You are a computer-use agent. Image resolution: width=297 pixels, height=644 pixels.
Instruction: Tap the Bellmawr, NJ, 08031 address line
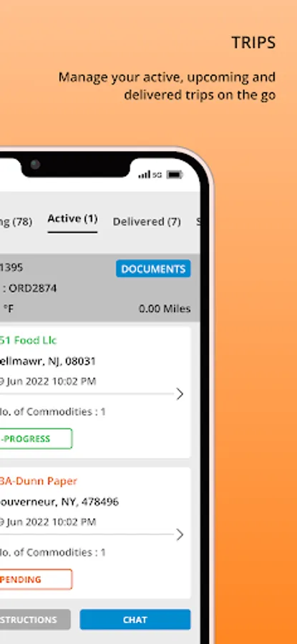point(48,361)
